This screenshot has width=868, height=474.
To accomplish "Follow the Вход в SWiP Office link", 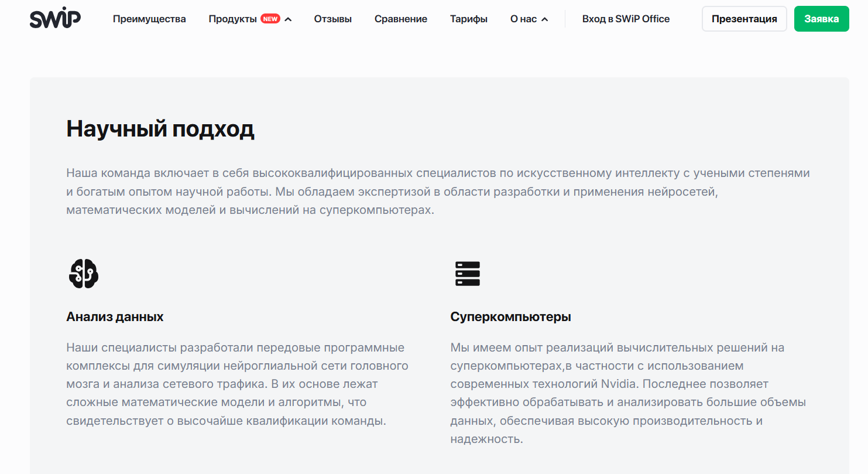I will [x=626, y=19].
